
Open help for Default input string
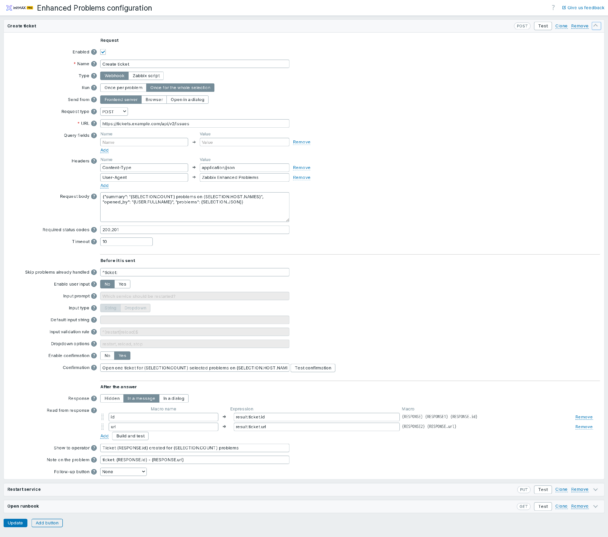pos(94,320)
